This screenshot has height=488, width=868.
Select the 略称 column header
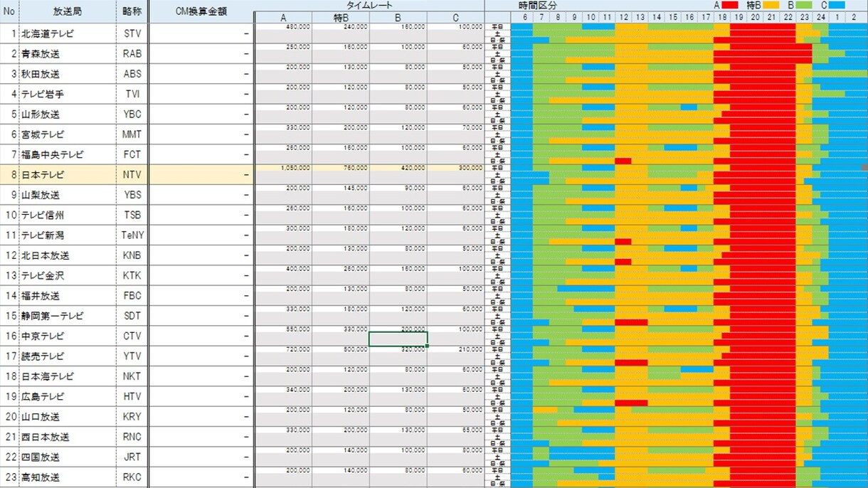(x=132, y=11)
